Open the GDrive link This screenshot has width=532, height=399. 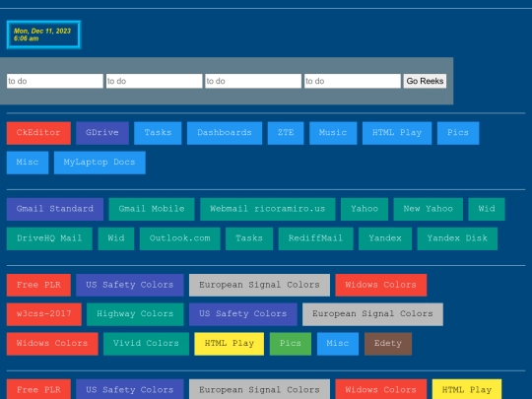click(102, 133)
